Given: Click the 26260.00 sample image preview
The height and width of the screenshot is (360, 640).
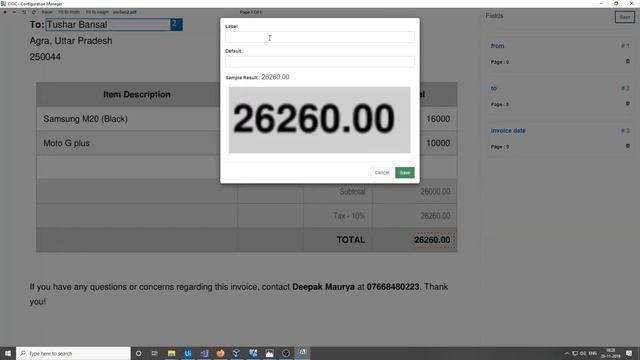Looking at the screenshot, I should 319,120.
